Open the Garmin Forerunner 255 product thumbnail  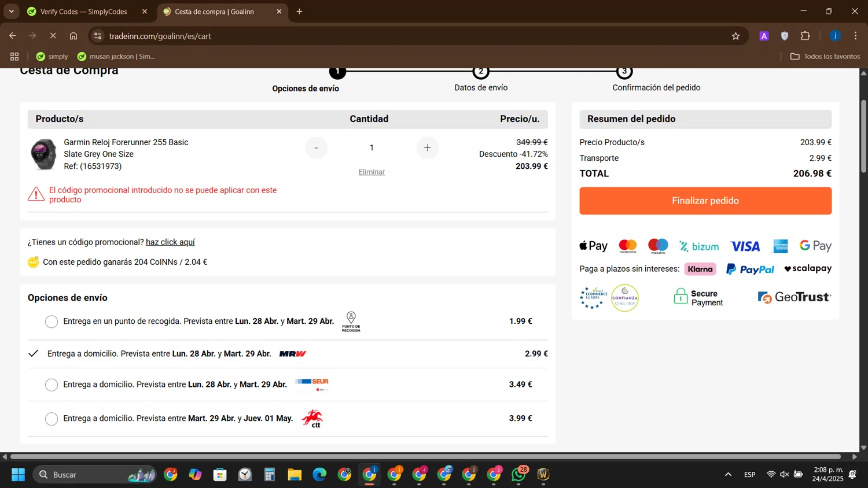pos(44,154)
